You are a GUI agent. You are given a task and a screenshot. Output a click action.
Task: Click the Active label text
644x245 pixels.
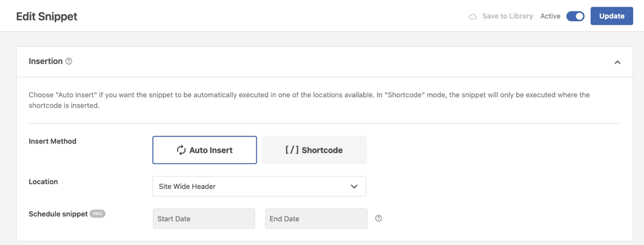pos(550,16)
